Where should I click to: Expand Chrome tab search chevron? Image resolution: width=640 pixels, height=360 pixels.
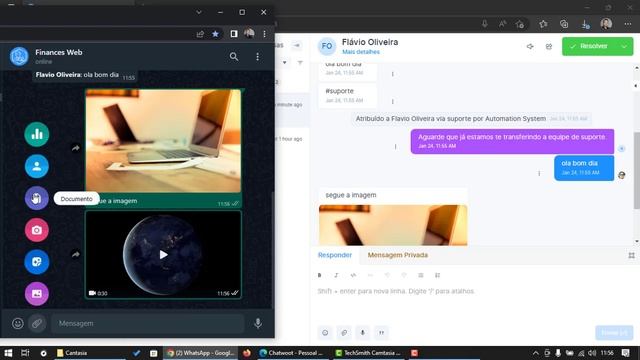(x=199, y=12)
